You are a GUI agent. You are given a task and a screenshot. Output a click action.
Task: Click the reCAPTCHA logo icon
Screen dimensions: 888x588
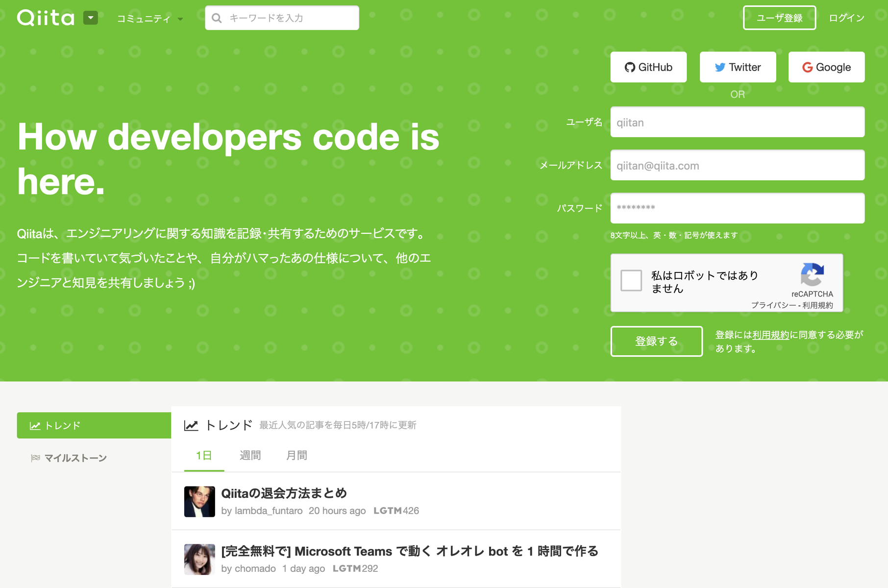[812, 274]
